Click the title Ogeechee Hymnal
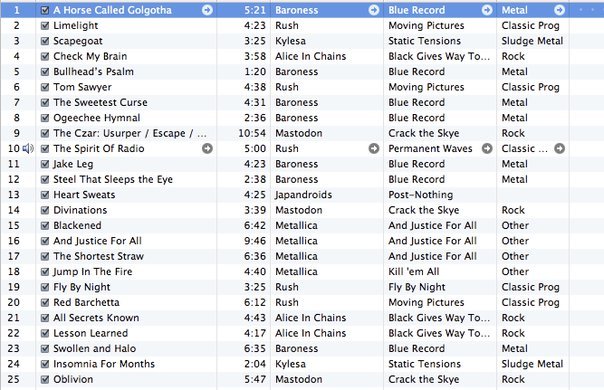The width and height of the screenshot is (604, 390). [97, 118]
